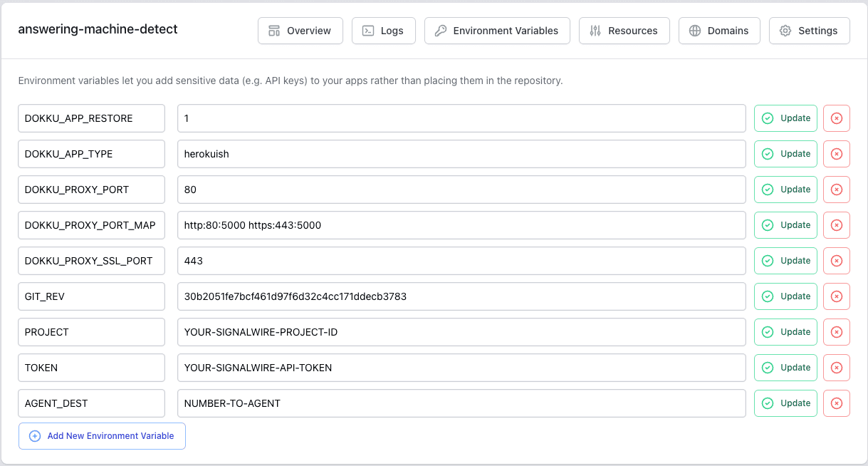Image resolution: width=868 pixels, height=466 pixels.
Task: Click the value field showing 1
Action: click(461, 118)
